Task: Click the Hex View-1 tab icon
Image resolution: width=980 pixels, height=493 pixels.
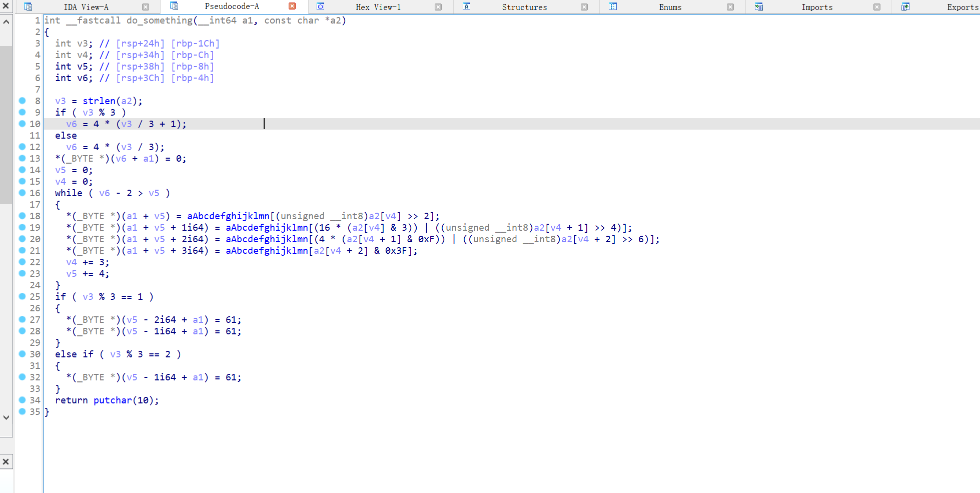Action: [x=320, y=7]
